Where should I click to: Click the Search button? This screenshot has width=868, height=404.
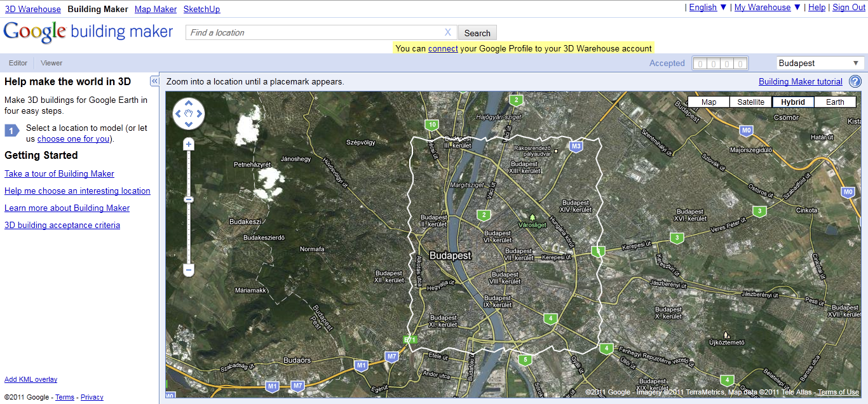[x=477, y=33]
